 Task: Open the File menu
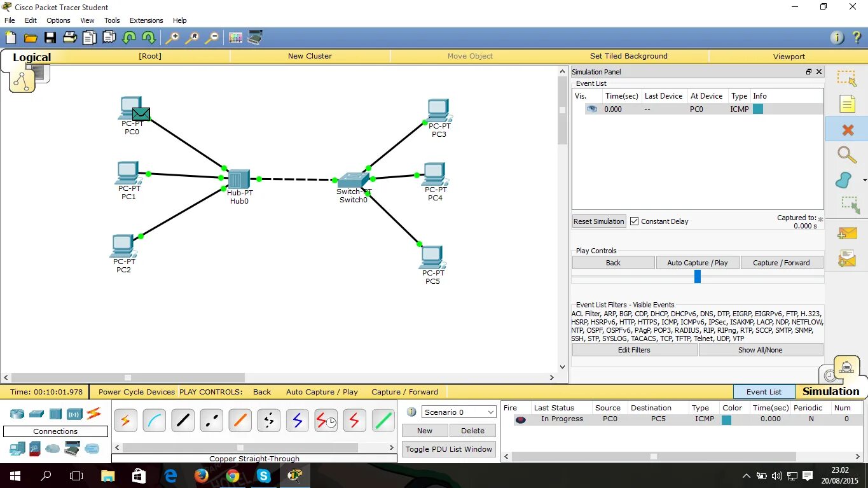(10, 20)
